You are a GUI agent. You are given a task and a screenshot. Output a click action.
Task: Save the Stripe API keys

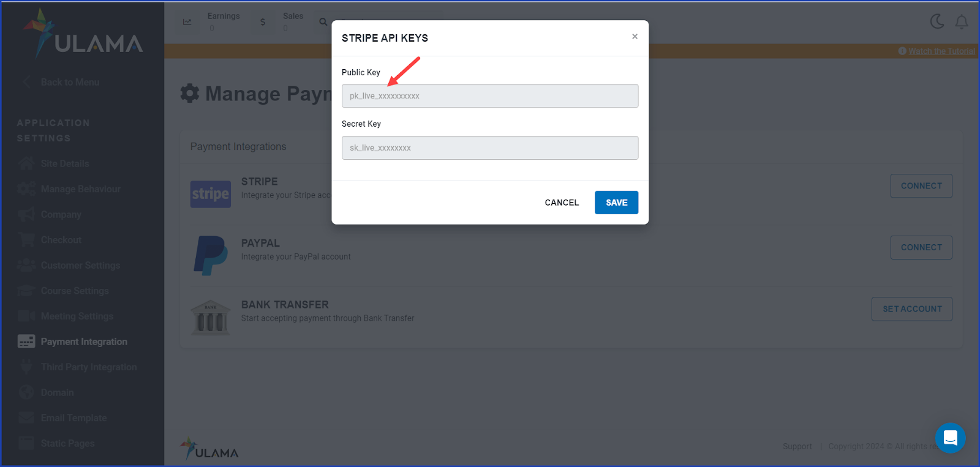pyautogui.click(x=616, y=203)
